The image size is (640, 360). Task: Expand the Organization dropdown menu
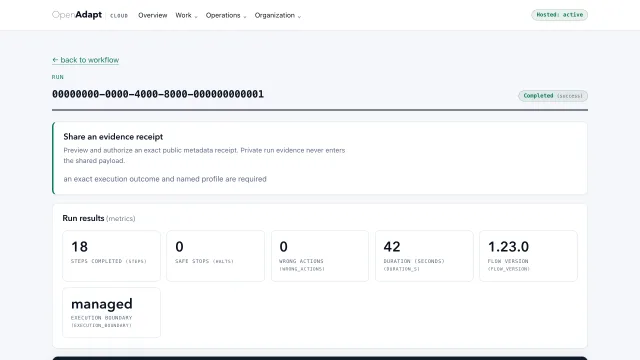pos(278,15)
